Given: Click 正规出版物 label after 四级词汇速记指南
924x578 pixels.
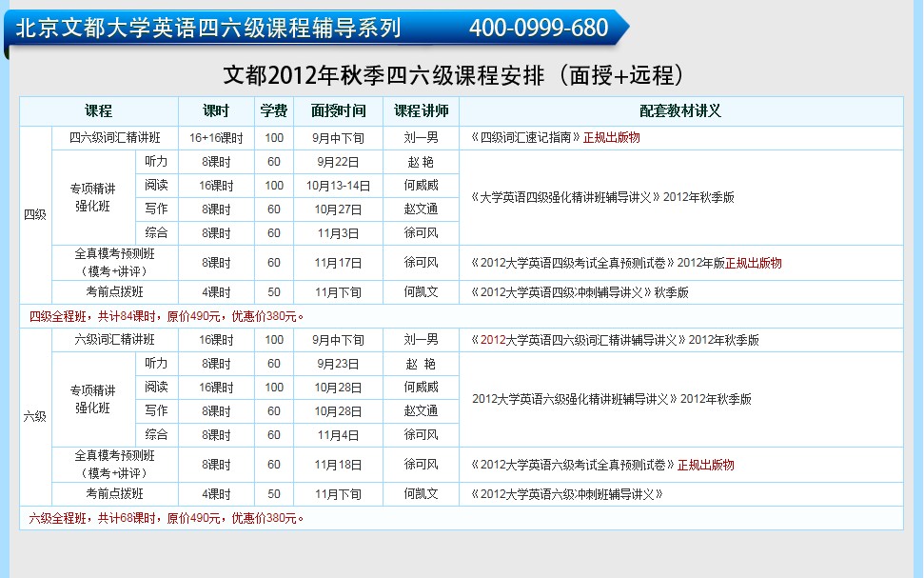Looking at the screenshot, I should (x=612, y=137).
